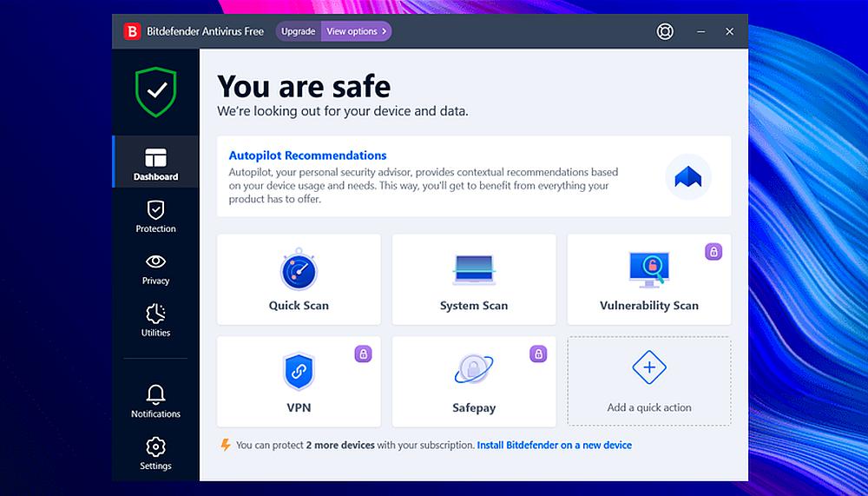Click the green shield status icon
The height and width of the screenshot is (496, 868).
(156, 91)
